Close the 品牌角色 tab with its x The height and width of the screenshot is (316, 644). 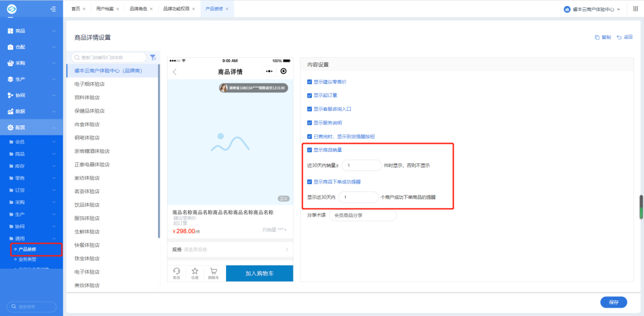(x=151, y=8)
